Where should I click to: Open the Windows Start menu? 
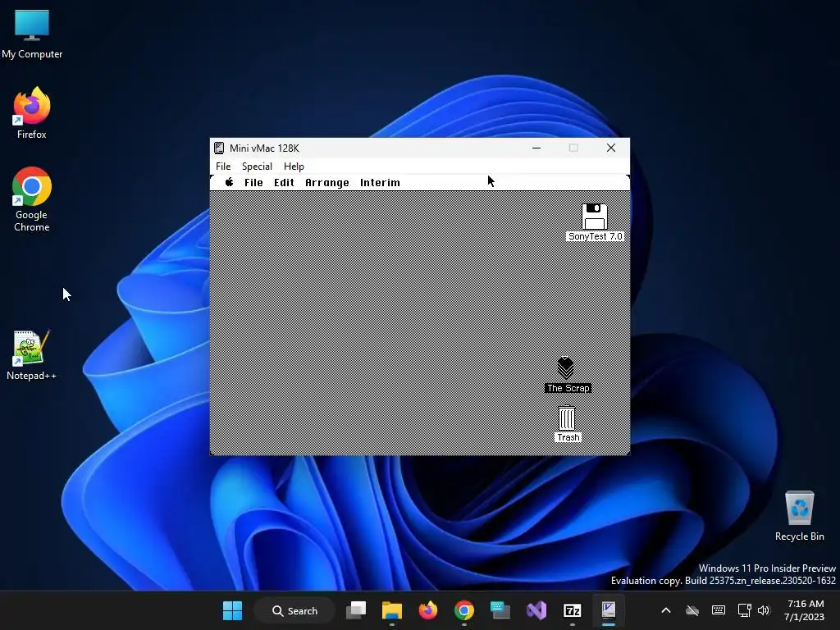tap(232, 610)
